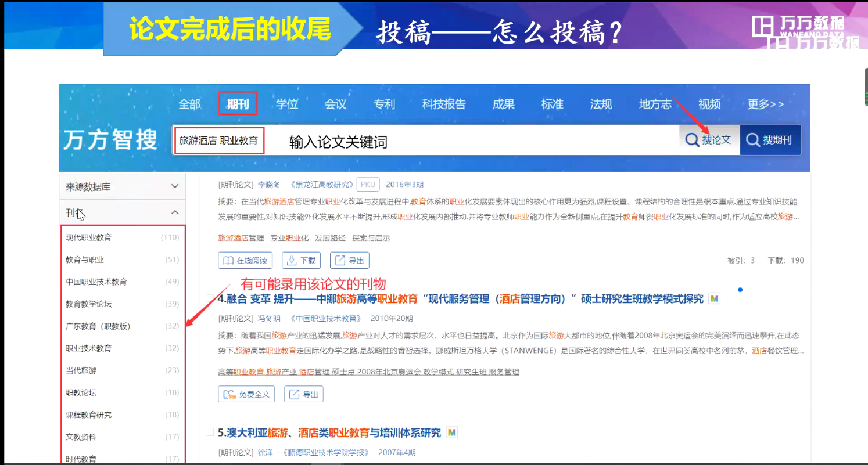Switch to the 法规 tab
The image size is (868, 465).
point(601,104)
